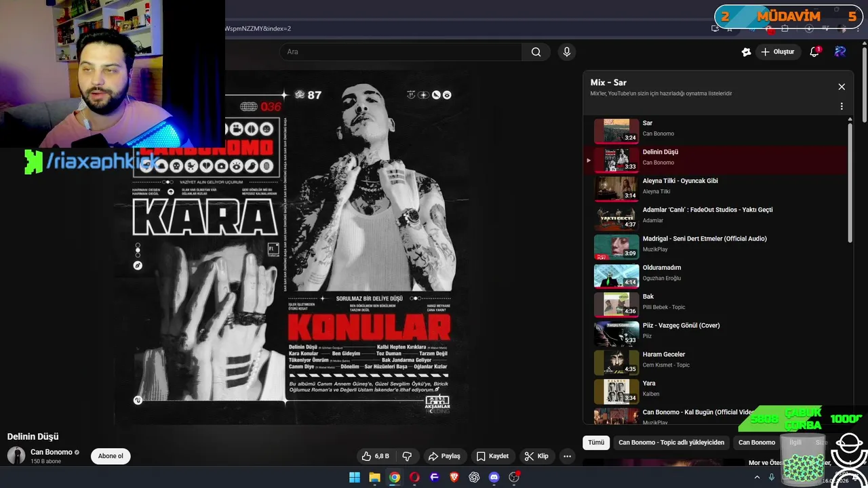Open notifications bell
868x488 pixels.
tap(814, 52)
